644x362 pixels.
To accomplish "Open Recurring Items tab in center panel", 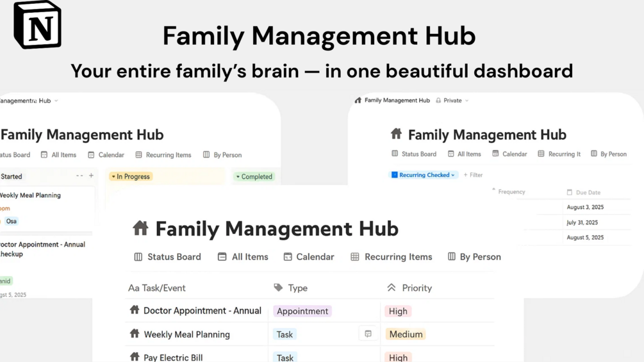I will pos(392,256).
